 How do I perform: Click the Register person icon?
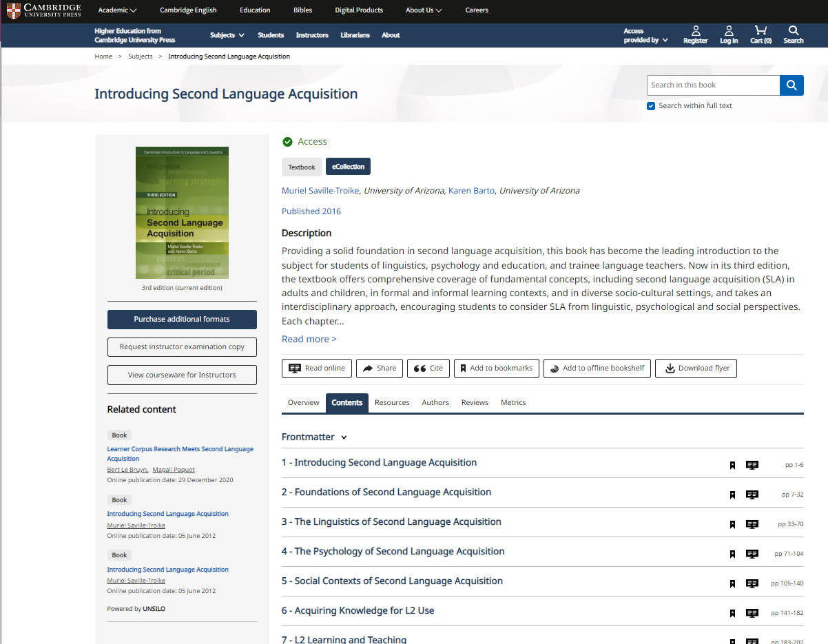tap(695, 31)
